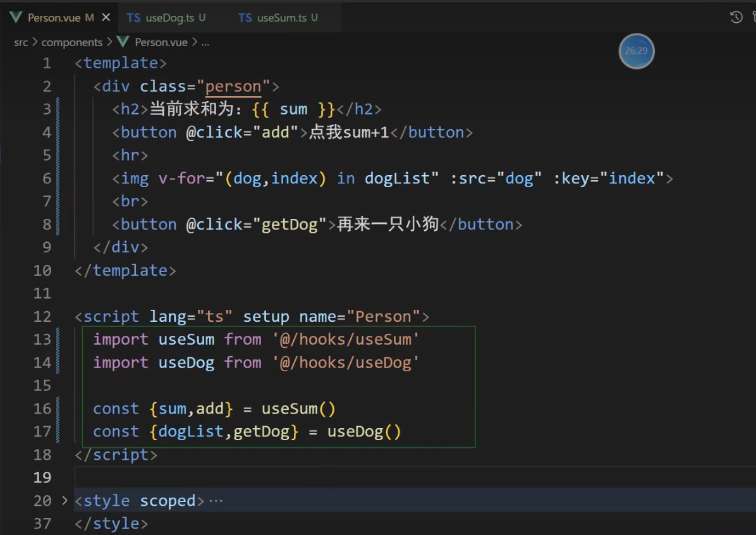Expand the folded style scoped block

64,500
